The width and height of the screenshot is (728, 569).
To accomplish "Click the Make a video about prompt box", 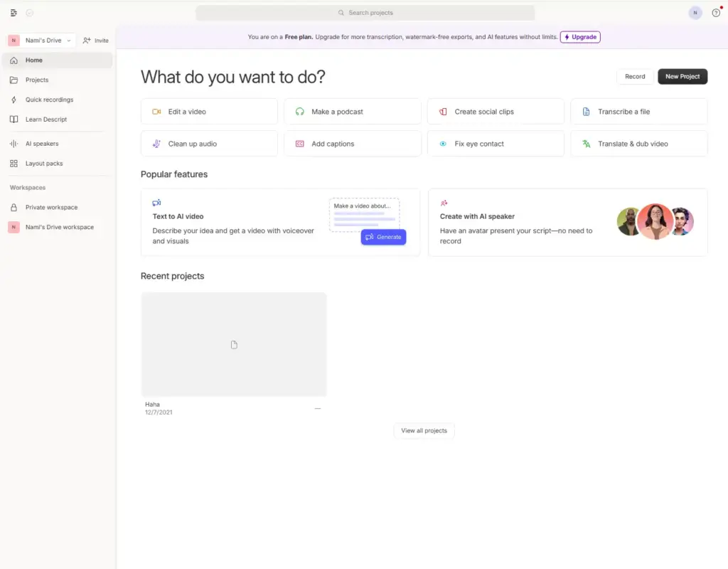I will pos(365,215).
